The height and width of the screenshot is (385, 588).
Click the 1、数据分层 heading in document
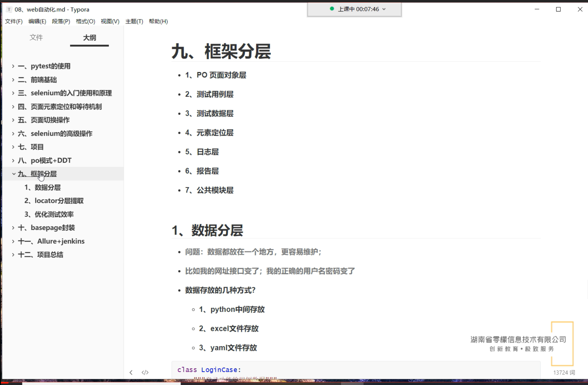coord(207,230)
